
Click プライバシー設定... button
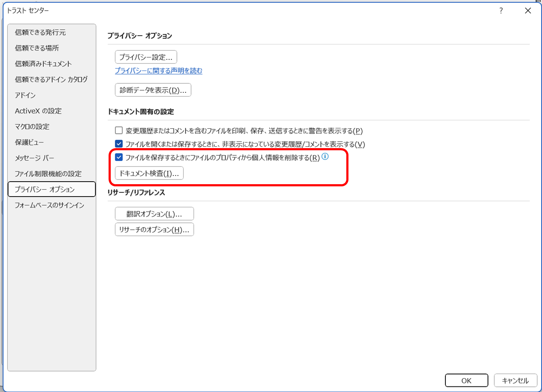[146, 57]
